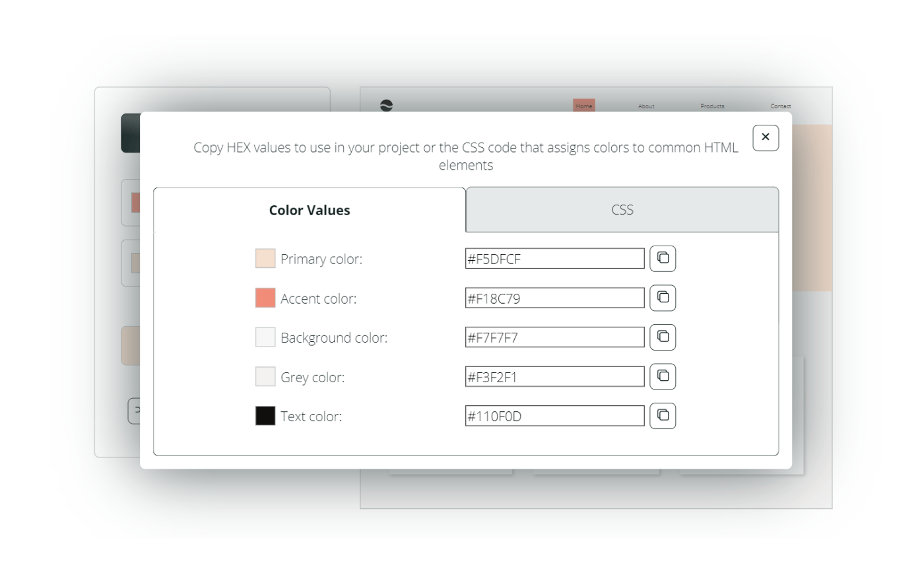Click the black Text color swatch

pyautogui.click(x=265, y=416)
